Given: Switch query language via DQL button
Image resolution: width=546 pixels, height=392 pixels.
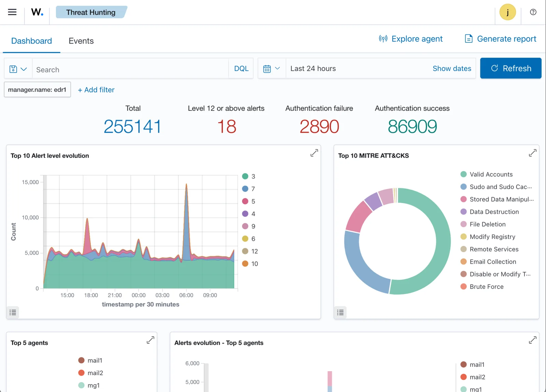Looking at the screenshot, I should (241, 69).
